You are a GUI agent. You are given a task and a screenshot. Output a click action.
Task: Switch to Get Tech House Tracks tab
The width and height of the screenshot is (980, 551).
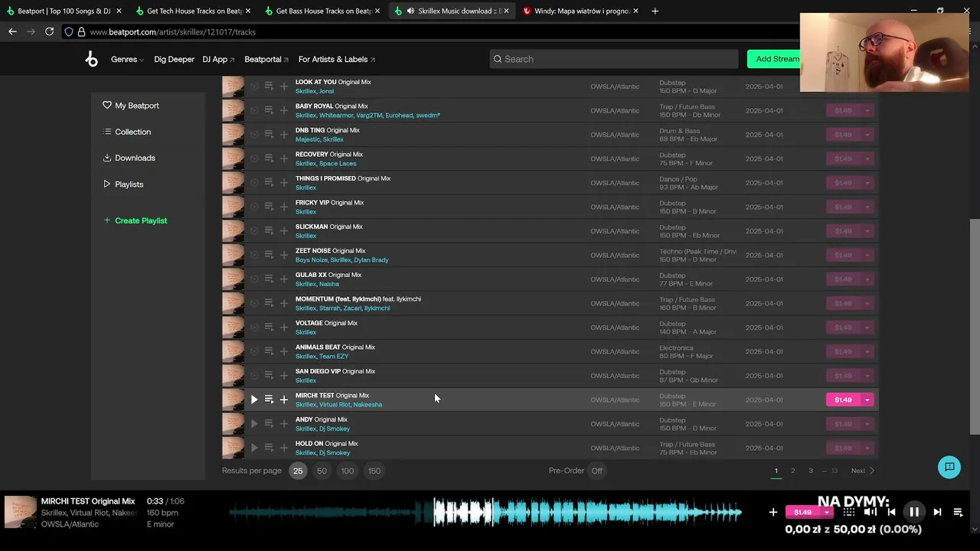(x=194, y=11)
